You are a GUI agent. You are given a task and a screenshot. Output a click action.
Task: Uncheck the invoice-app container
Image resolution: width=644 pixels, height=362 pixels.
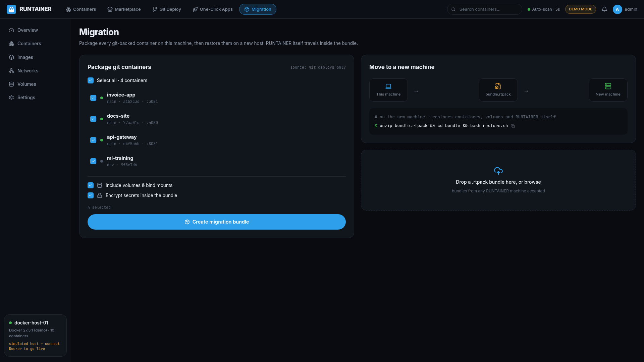(93, 98)
